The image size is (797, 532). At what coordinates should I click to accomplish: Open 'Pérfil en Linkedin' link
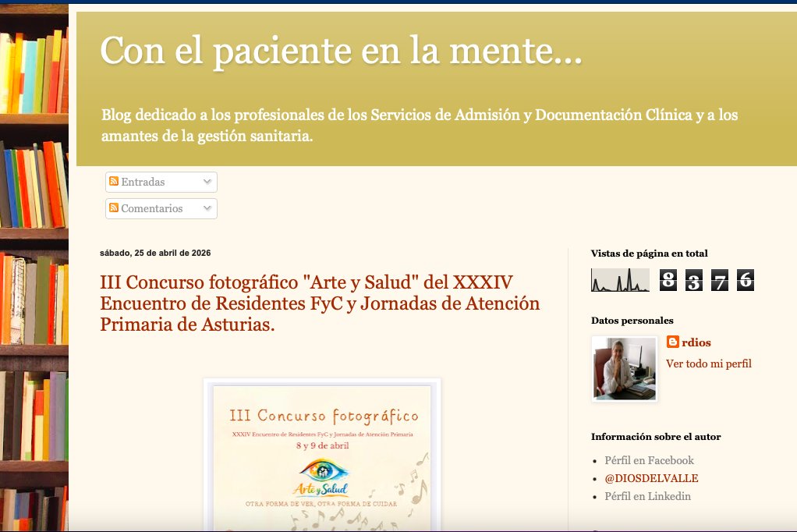[647, 496]
